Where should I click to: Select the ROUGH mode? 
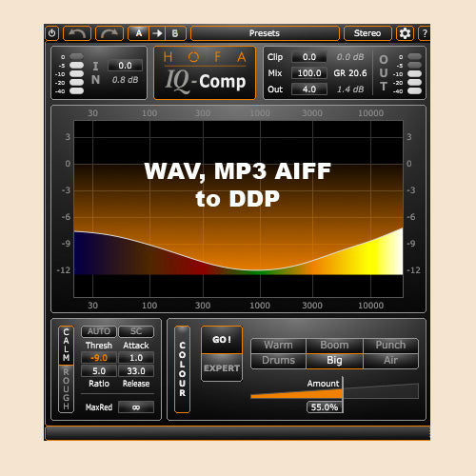click(66, 388)
